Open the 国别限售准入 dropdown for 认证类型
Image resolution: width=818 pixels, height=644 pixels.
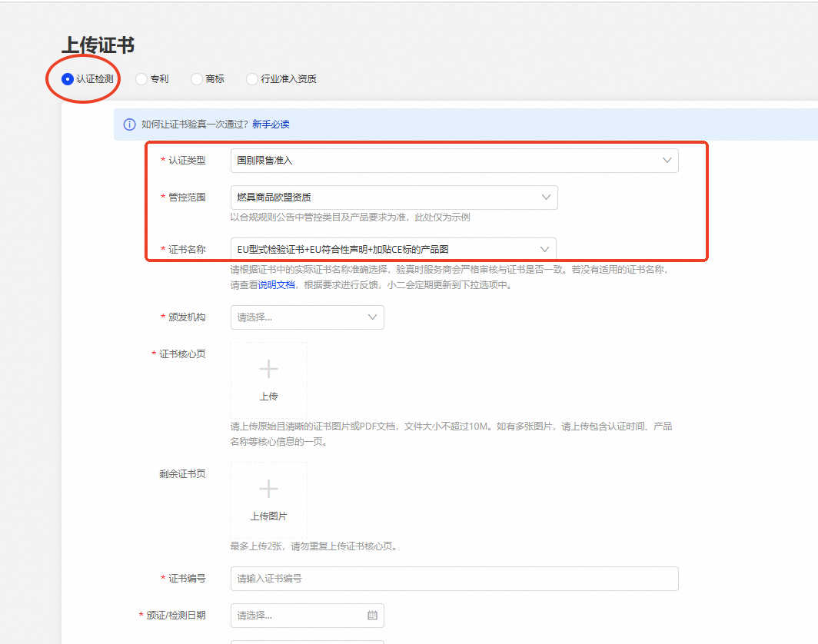click(454, 160)
